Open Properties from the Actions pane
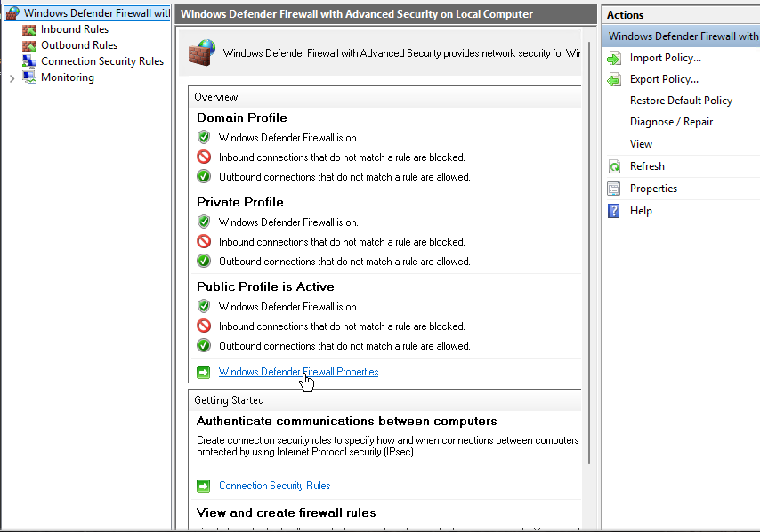The height and width of the screenshot is (532, 760). pyautogui.click(x=653, y=189)
